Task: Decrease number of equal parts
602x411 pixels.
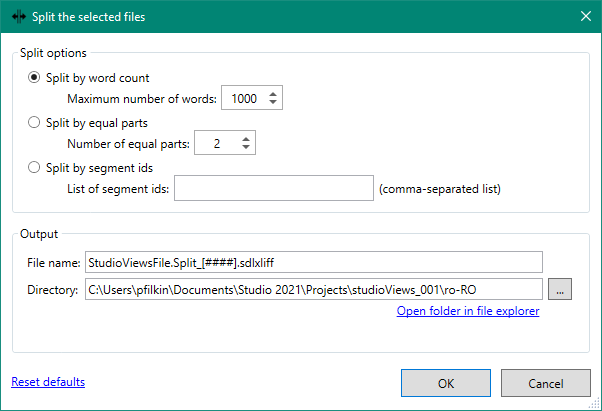Action: [246, 147]
